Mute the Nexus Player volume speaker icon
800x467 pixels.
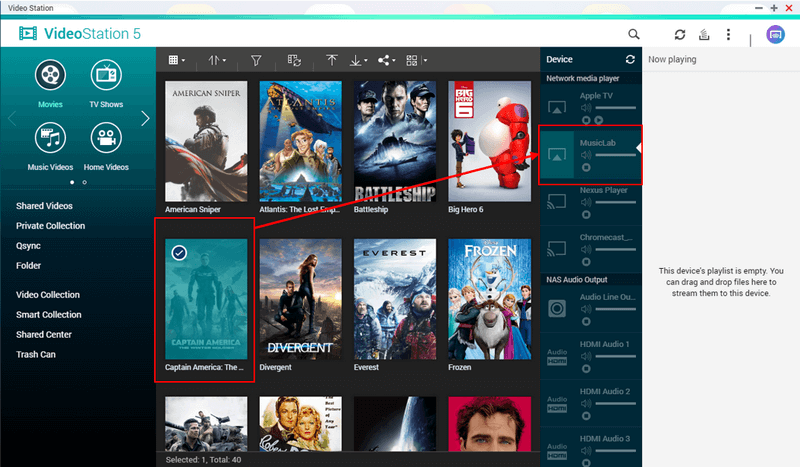tap(586, 202)
